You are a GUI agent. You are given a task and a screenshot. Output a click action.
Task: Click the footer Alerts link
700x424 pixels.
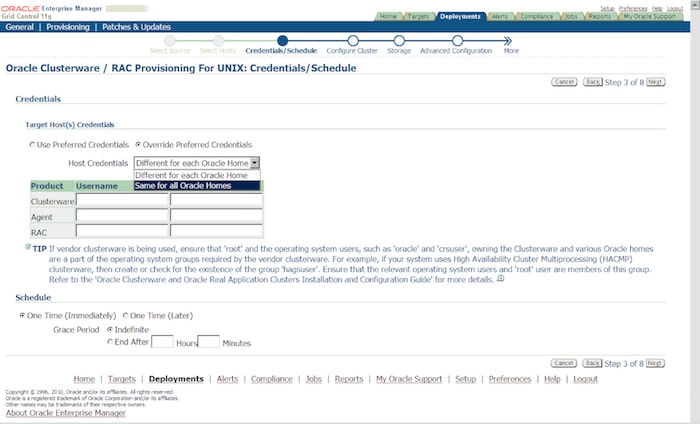click(228, 379)
